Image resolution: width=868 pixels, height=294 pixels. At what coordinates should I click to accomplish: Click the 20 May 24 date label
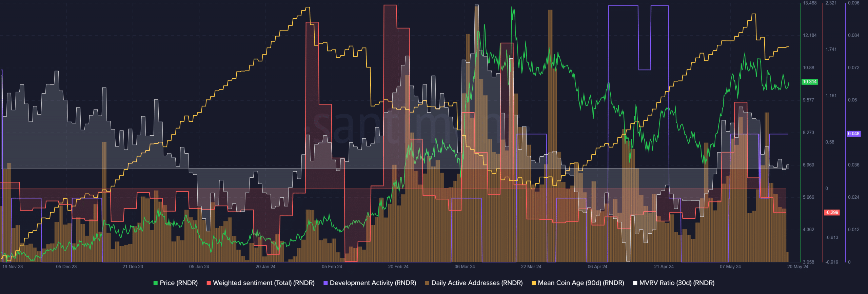tap(798, 267)
